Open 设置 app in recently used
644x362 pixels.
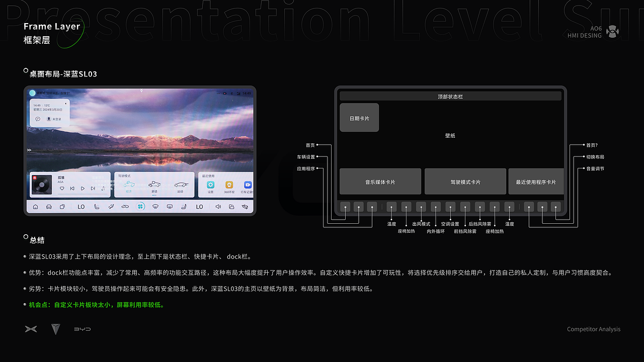211,187
